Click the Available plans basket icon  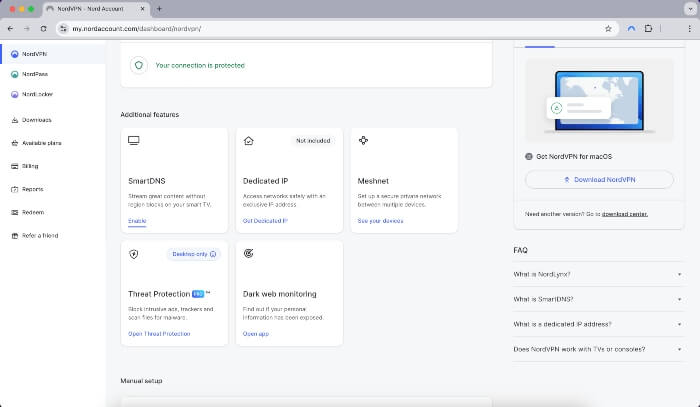[x=15, y=143]
